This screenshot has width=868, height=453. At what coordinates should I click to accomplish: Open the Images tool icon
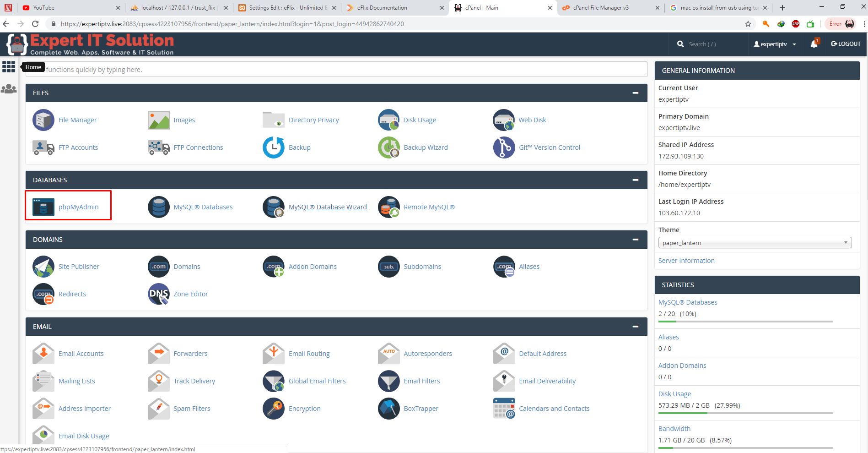pyautogui.click(x=159, y=120)
